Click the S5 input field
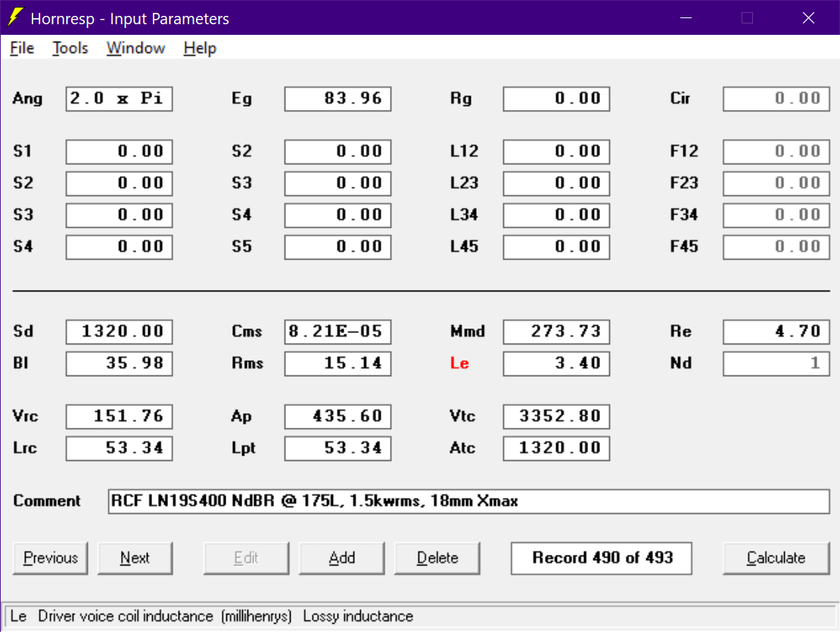The image size is (840, 632). coord(338,247)
